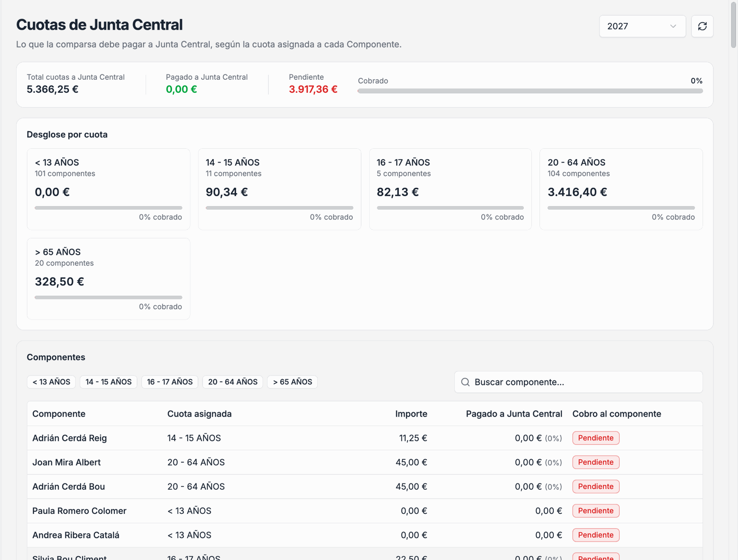Click Pendiente badge for Adrián Cerdá Reig
738x560 pixels.
596,438
